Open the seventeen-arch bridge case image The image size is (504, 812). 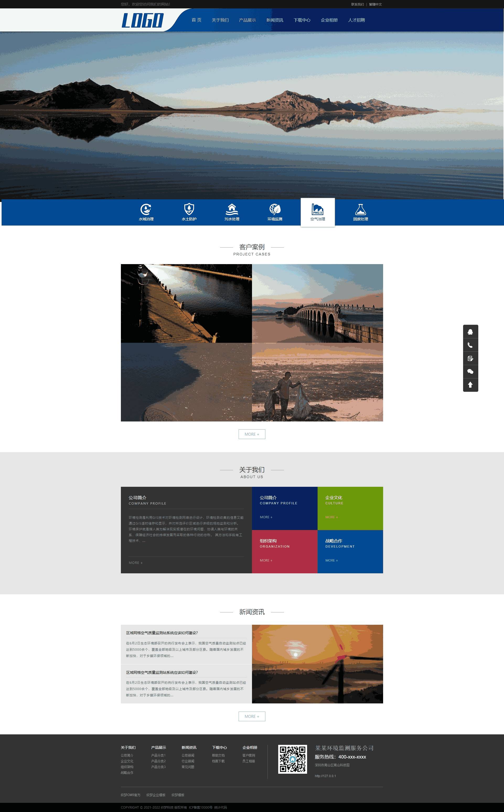[x=317, y=303]
